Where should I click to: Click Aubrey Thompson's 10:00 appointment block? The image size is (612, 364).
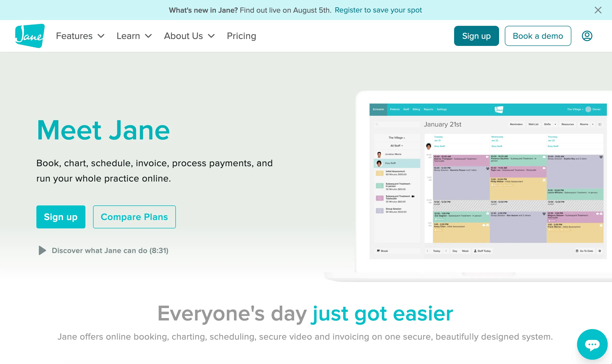click(461, 160)
